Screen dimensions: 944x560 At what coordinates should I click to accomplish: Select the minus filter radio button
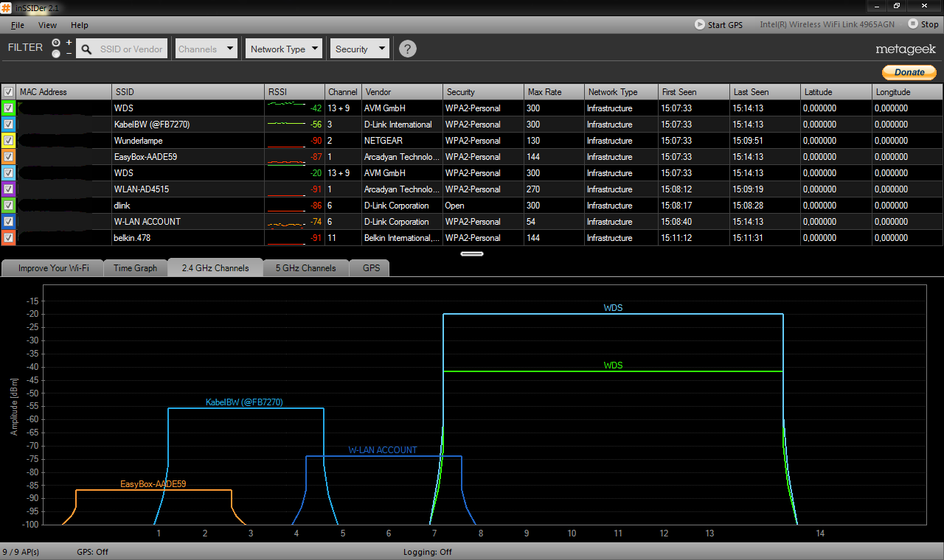56,54
